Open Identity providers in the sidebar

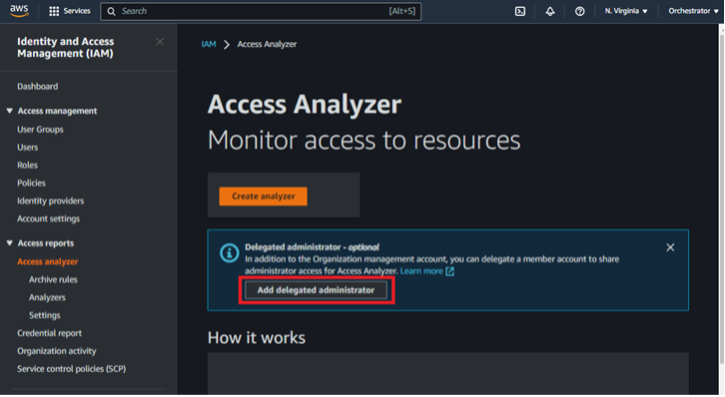pyautogui.click(x=50, y=201)
